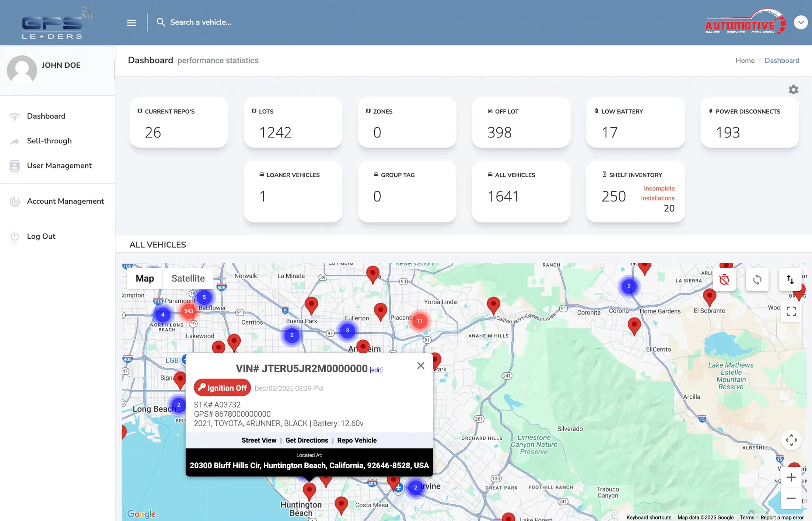This screenshot has height=521, width=812.
Task: Expand the map to fullscreen
Action: tap(791, 312)
